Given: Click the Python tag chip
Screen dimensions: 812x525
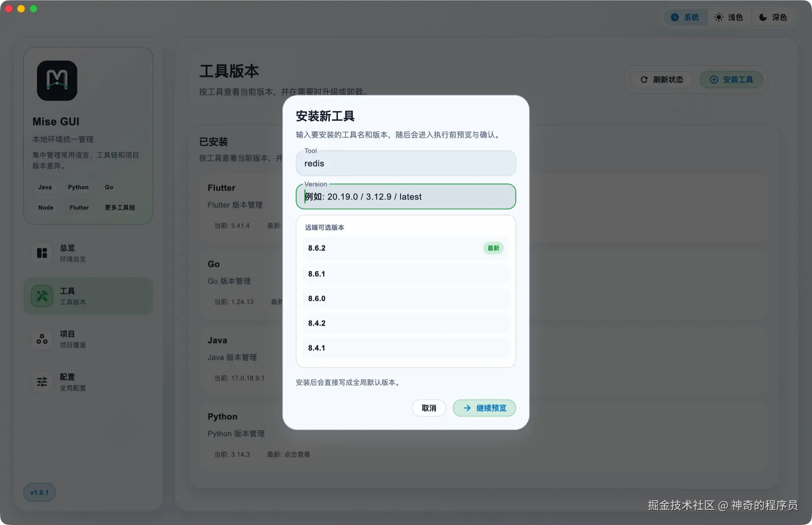Looking at the screenshot, I should [x=78, y=187].
